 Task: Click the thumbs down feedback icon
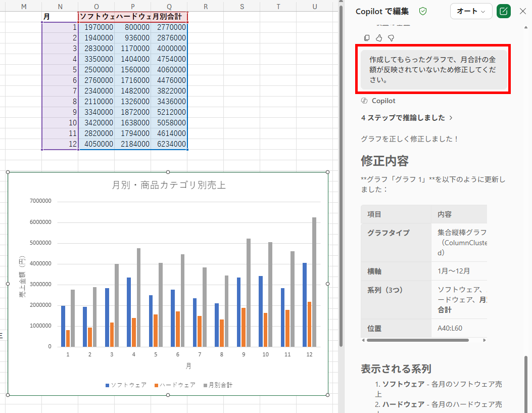(x=391, y=38)
